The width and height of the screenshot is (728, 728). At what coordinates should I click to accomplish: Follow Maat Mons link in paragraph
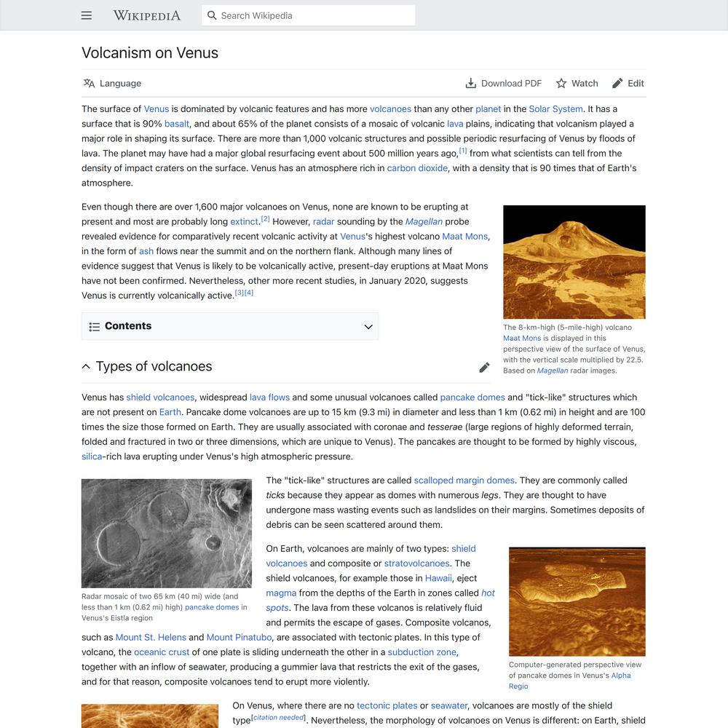click(464, 237)
